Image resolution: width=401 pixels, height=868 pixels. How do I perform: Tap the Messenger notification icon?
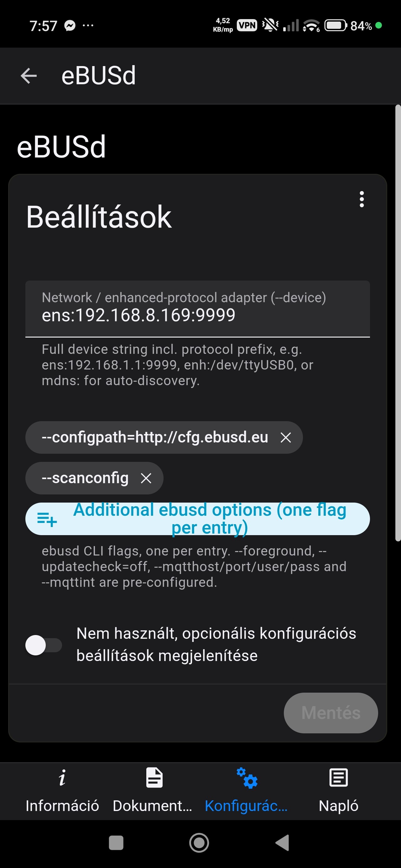coord(70,26)
